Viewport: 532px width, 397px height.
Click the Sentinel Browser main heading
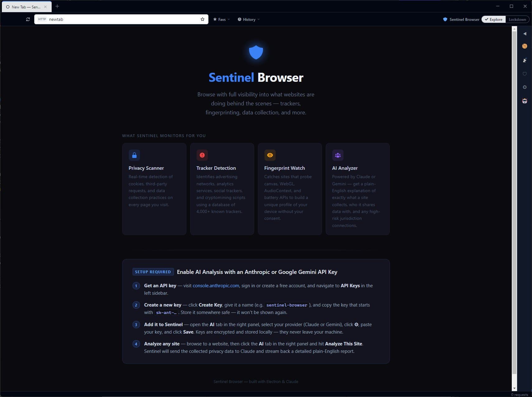256,78
